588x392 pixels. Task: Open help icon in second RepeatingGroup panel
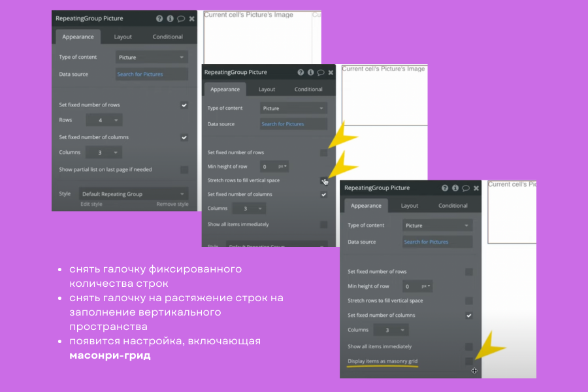click(x=301, y=73)
